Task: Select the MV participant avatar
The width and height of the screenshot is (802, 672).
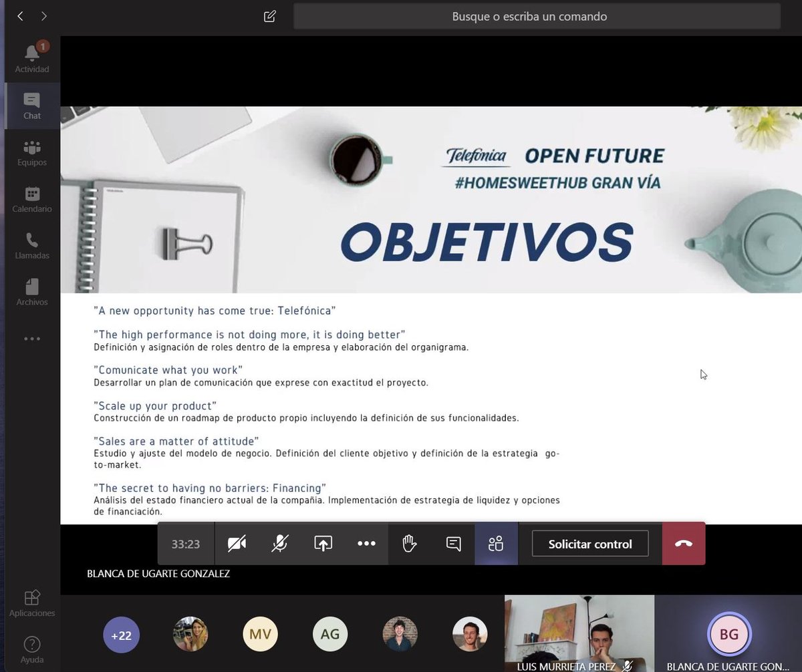Action: [260, 635]
